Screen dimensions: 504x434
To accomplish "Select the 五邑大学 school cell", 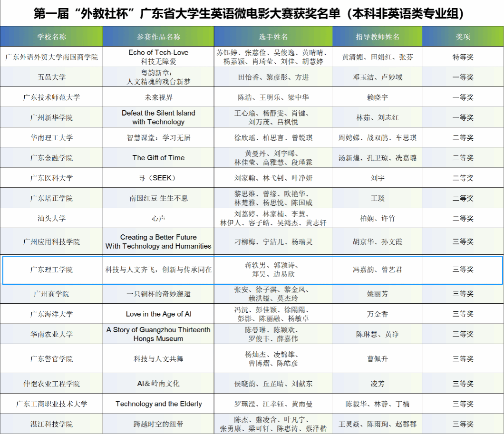I will click(51, 77).
